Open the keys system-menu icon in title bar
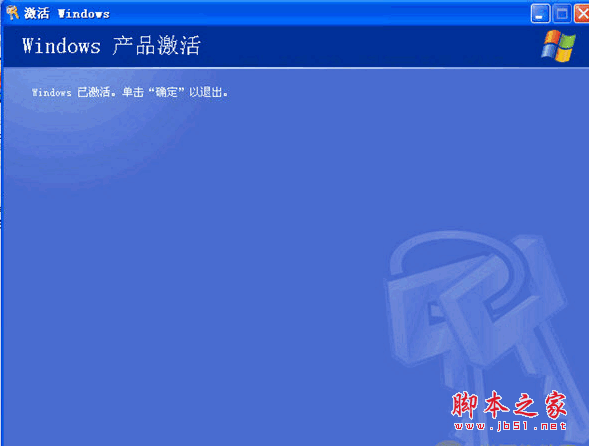 coord(12,14)
